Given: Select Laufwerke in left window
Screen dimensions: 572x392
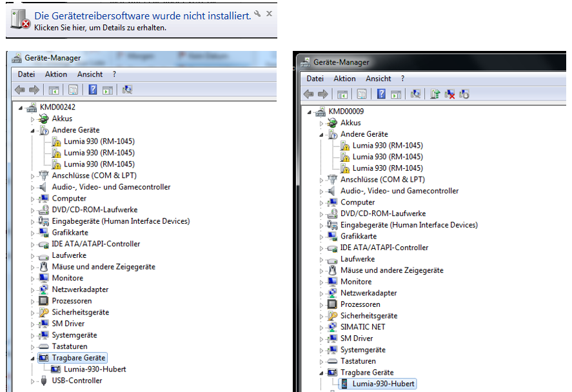Looking at the screenshot, I should point(69,255).
